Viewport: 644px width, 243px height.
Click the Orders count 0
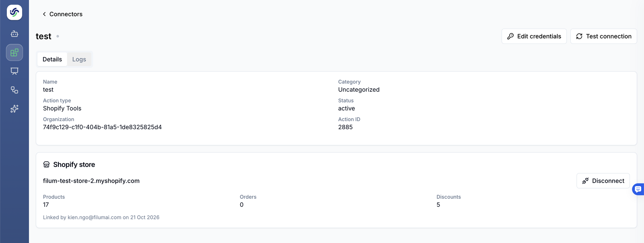point(242,205)
